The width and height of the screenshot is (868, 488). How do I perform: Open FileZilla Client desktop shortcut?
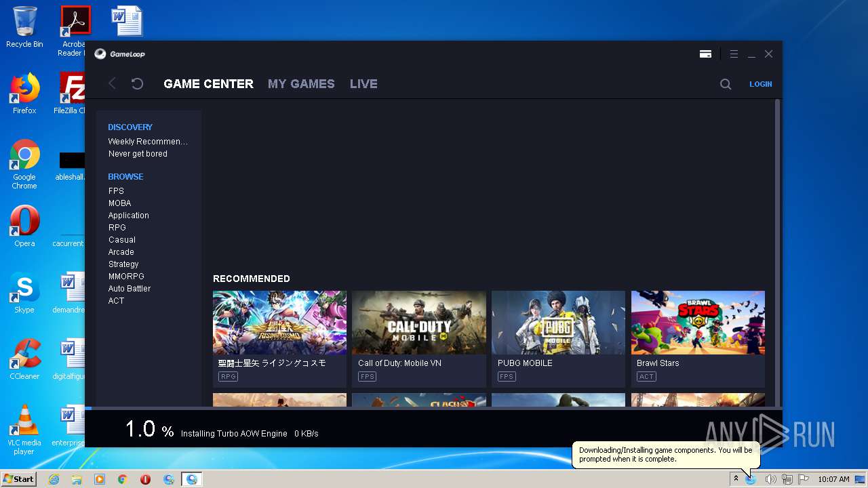point(71,94)
